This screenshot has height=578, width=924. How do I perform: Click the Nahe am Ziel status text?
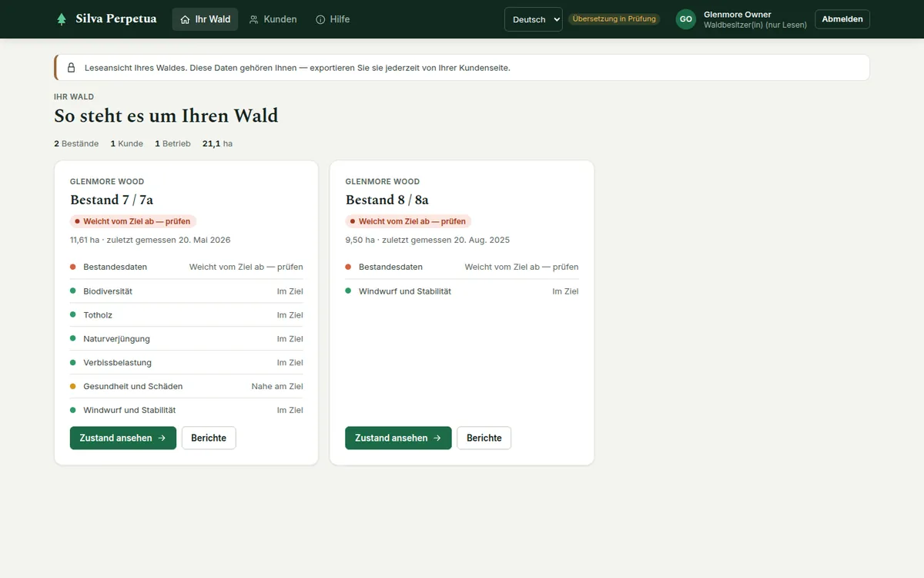click(277, 387)
